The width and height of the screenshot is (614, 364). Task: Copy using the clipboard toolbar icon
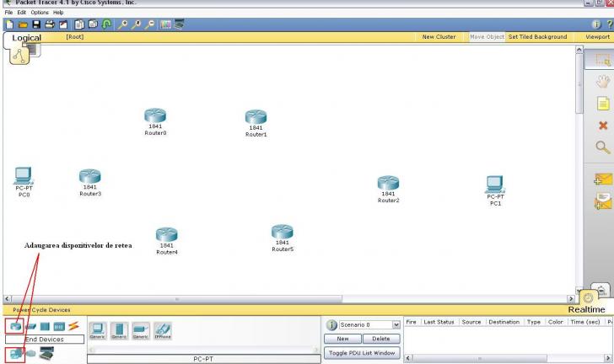[x=79, y=24]
